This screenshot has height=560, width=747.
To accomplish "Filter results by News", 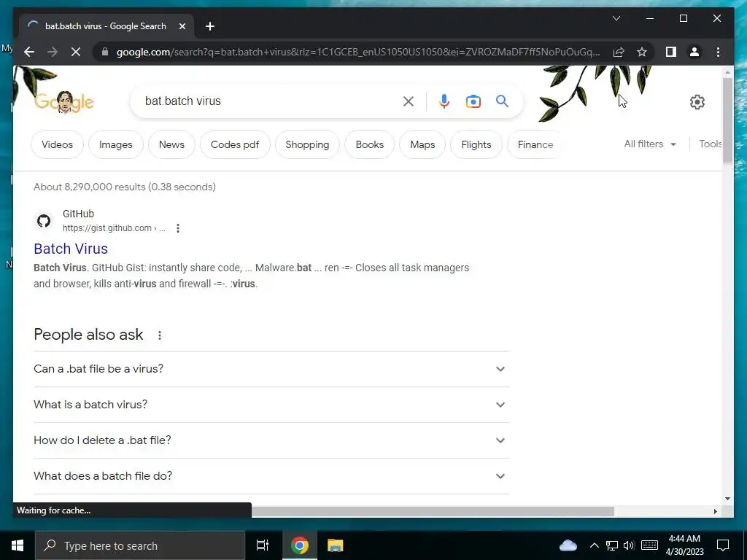I will pos(171,144).
